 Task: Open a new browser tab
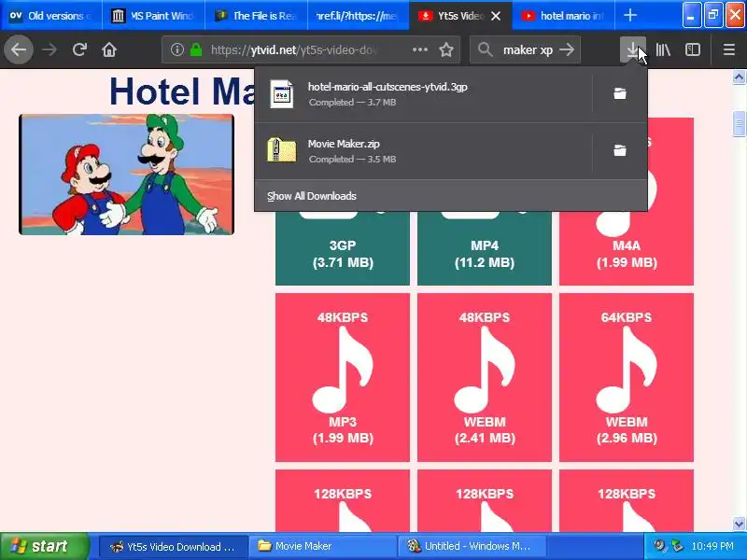click(x=629, y=15)
